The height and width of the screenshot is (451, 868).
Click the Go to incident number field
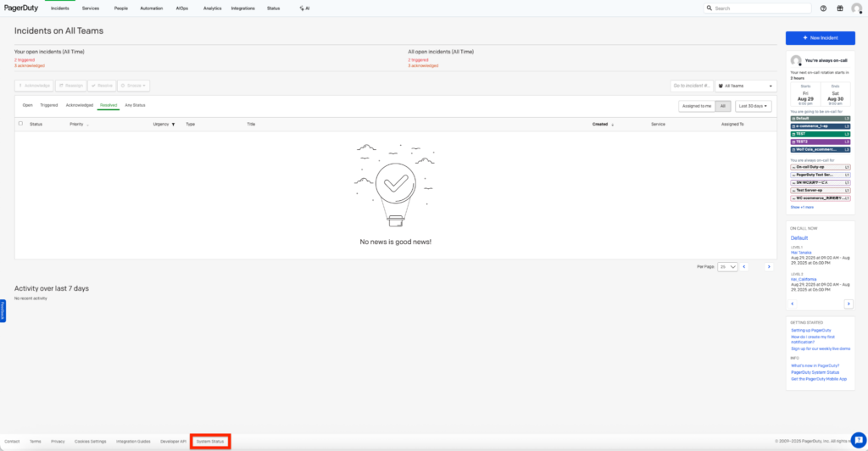690,86
